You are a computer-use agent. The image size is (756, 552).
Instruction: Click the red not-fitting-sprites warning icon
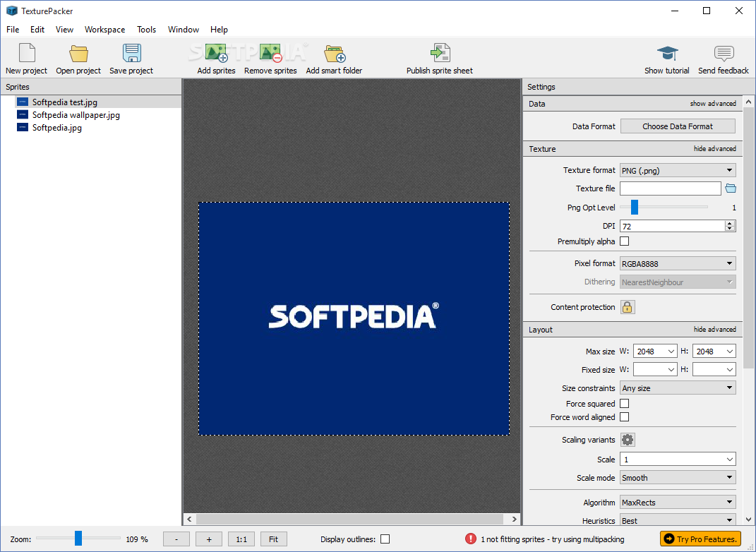tap(471, 539)
